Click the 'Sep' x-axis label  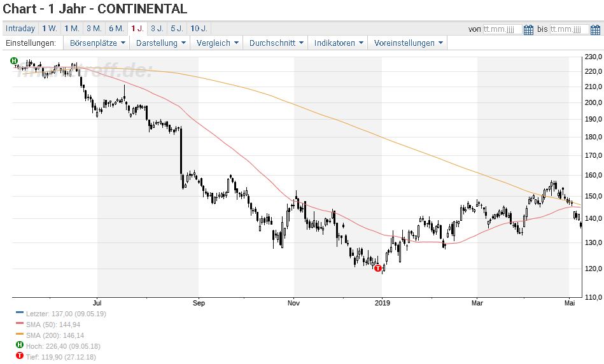click(199, 303)
